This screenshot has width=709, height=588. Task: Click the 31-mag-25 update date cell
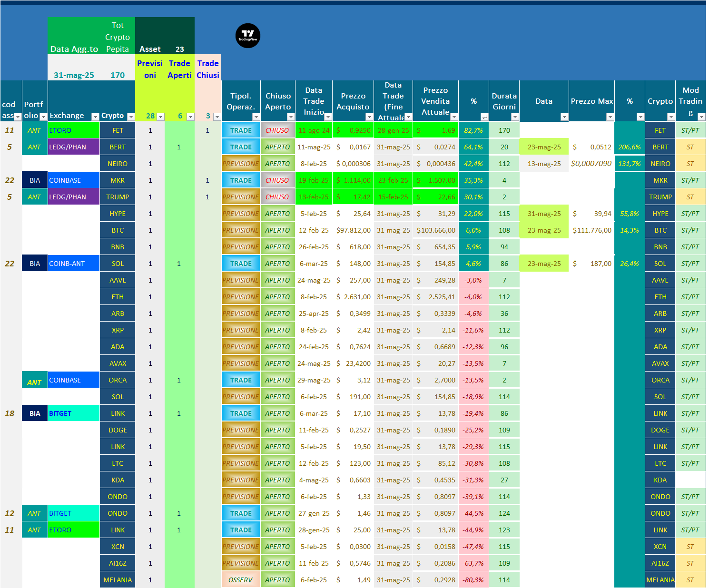[x=74, y=75]
